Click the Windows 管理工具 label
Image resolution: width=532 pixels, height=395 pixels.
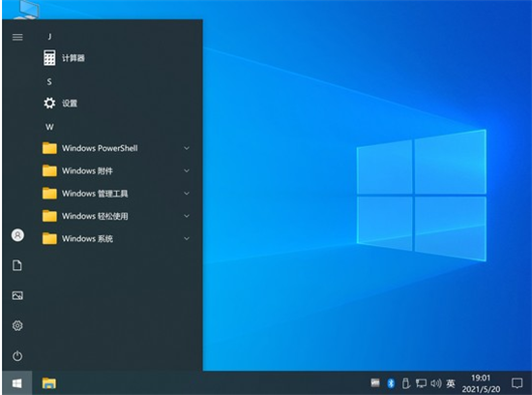pos(95,194)
